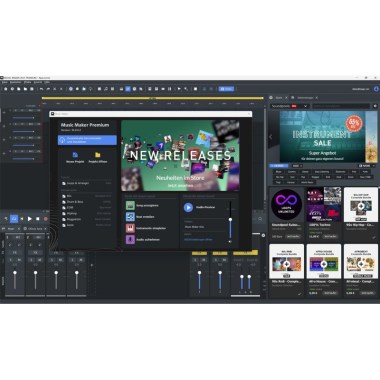380x380 pixels.
Task: Open the 100% Techno collection thumbnail
Action: (324, 205)
